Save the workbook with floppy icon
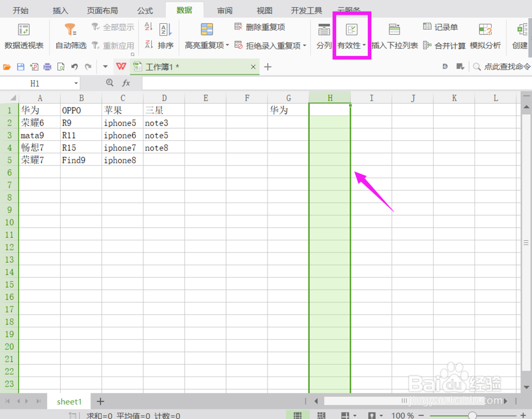Image resolution: width=532 pixels, height=419 pixels. point(21,67)
